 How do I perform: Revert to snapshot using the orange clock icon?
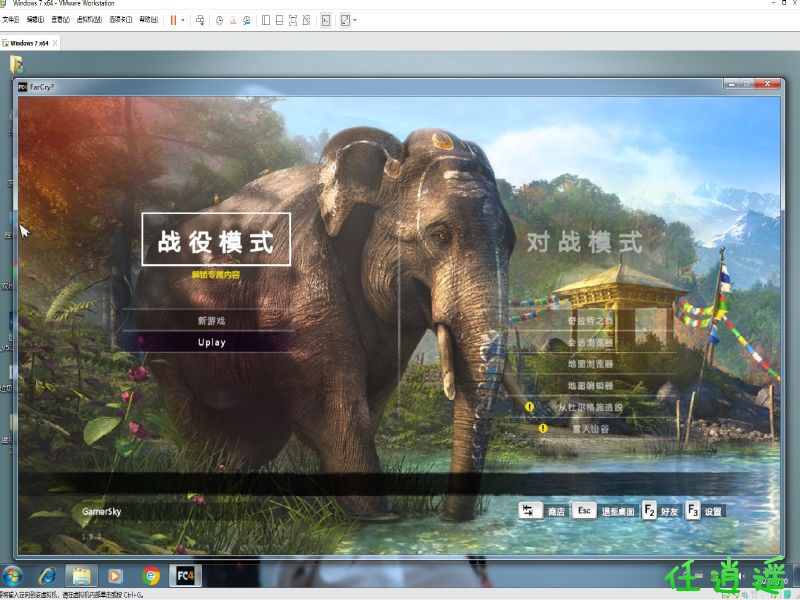[x=233, y=20]
